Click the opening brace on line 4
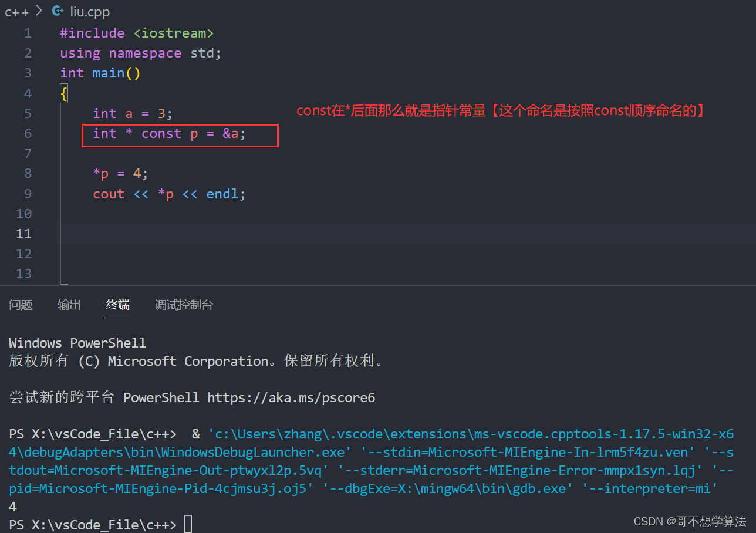 (x=63, y=93)
